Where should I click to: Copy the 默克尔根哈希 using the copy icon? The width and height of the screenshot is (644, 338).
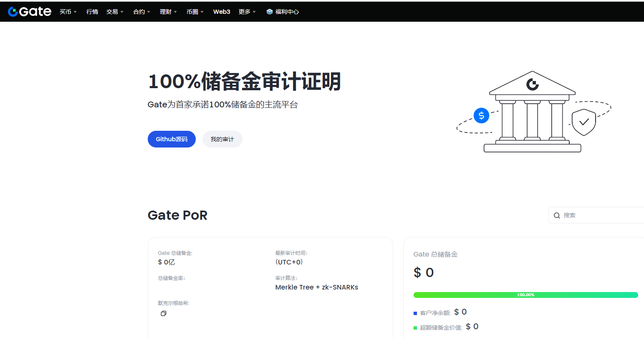point(164,313)
